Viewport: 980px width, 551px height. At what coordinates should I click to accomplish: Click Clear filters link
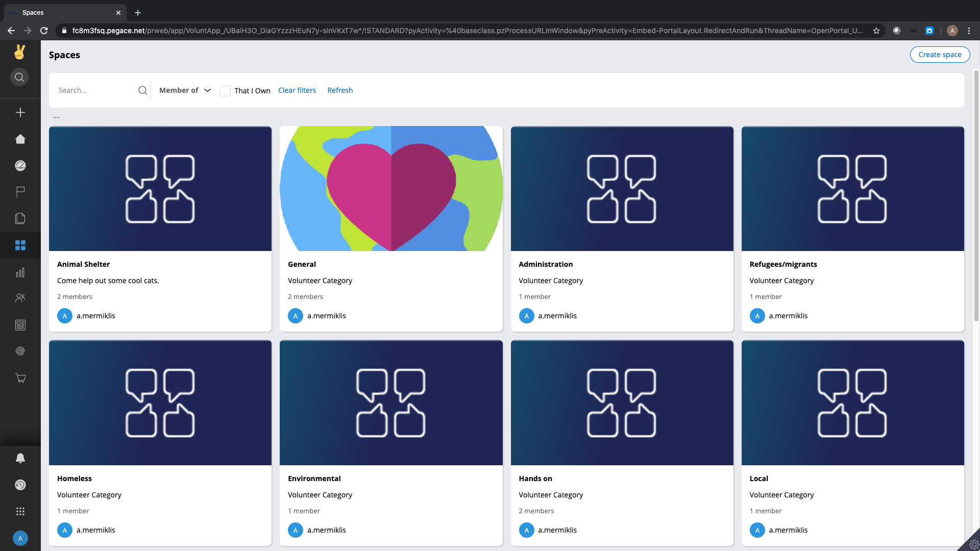[x=297, y=90]
